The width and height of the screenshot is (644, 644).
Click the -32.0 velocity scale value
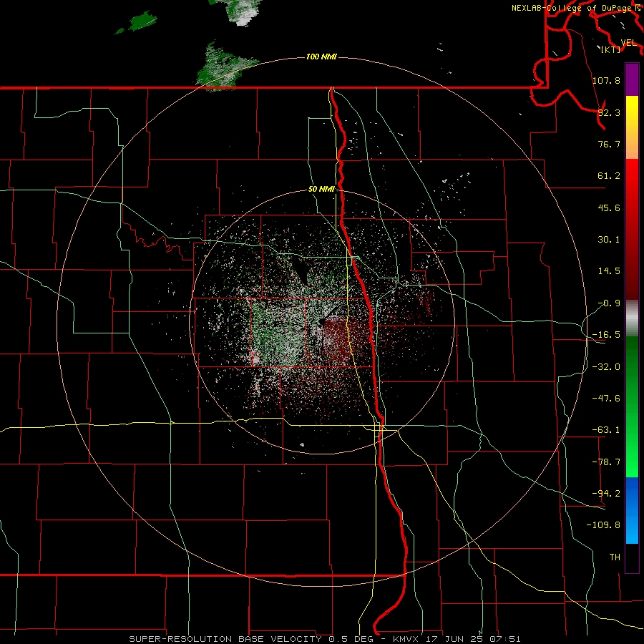606,367
